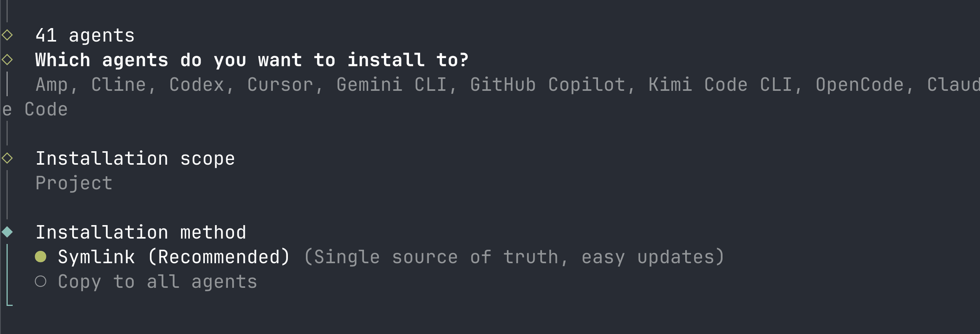Click the filled diamond beside Installation method
Viewport: 980px width, 334px height.
click(x=7, y=231)
